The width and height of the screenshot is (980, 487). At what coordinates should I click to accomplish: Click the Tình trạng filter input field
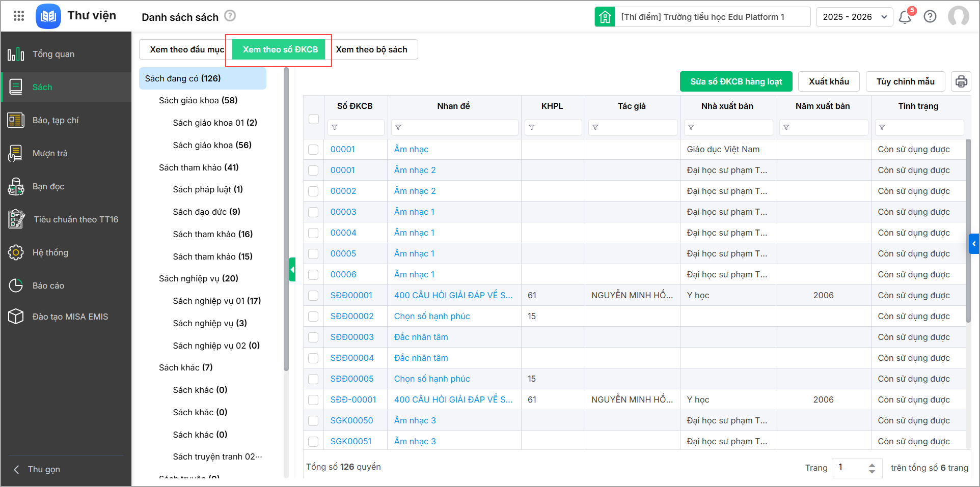[x=919, y=128]
